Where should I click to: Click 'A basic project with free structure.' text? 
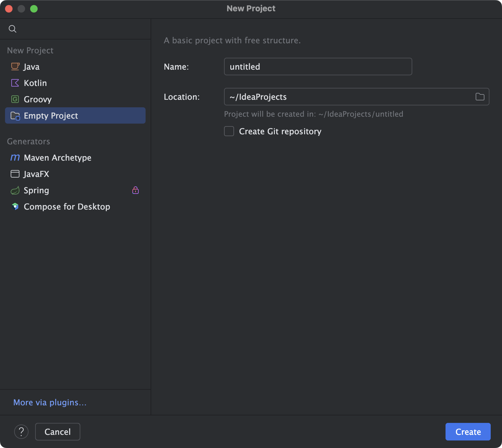[232, 40]
